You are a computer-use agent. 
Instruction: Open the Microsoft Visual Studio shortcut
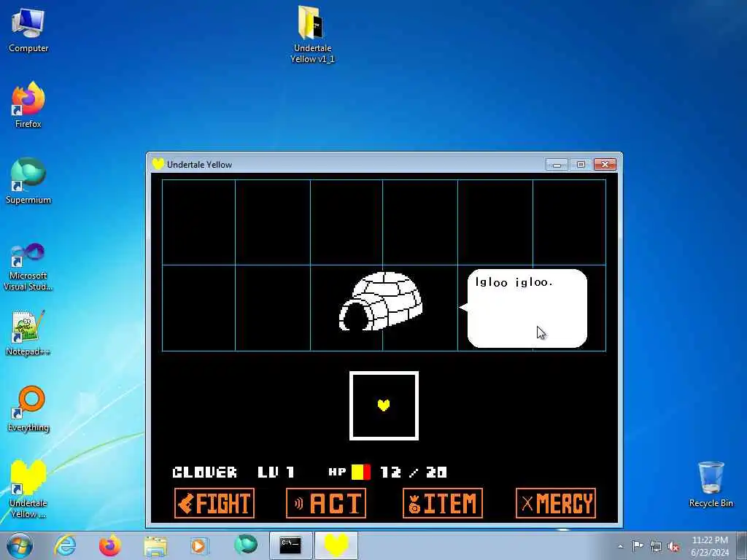[x=28, y=267]
